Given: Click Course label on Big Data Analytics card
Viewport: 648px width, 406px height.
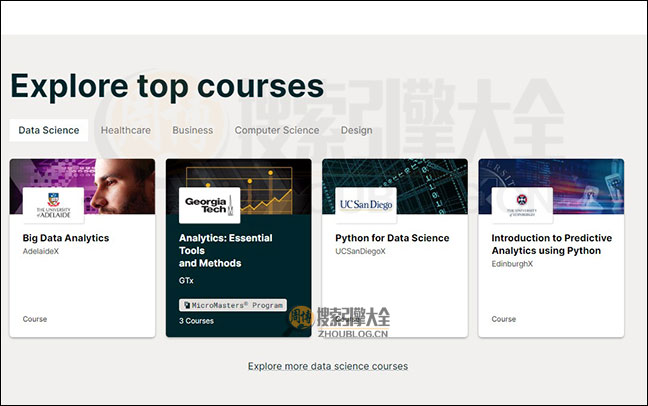Looking at the screenshot, I should [35, 319].
